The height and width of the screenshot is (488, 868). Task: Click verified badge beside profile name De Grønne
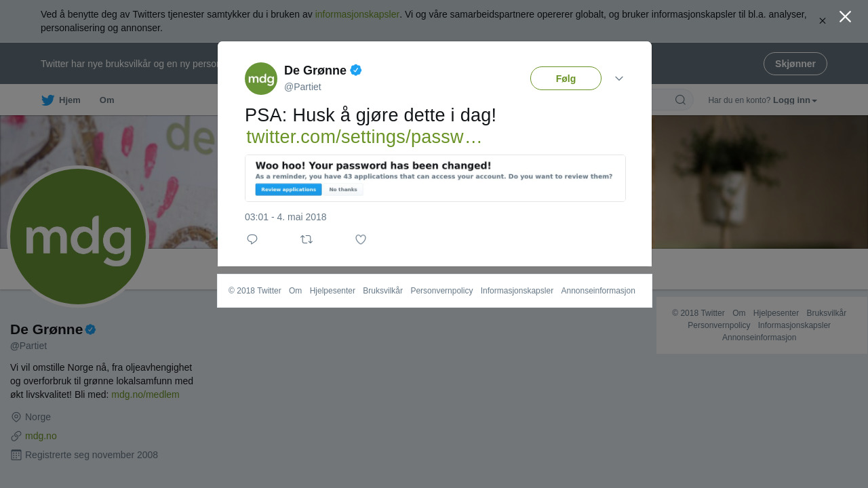tap(90, 329)
